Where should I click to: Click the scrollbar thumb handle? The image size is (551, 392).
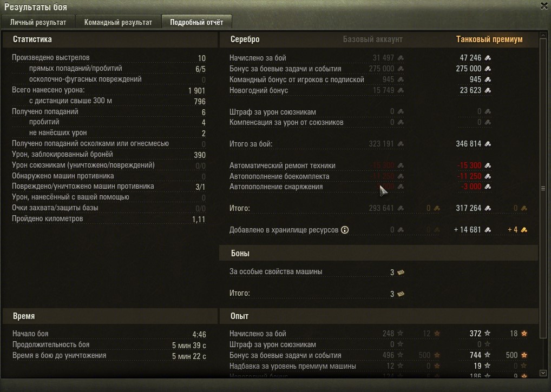click(x=543, y=189)
